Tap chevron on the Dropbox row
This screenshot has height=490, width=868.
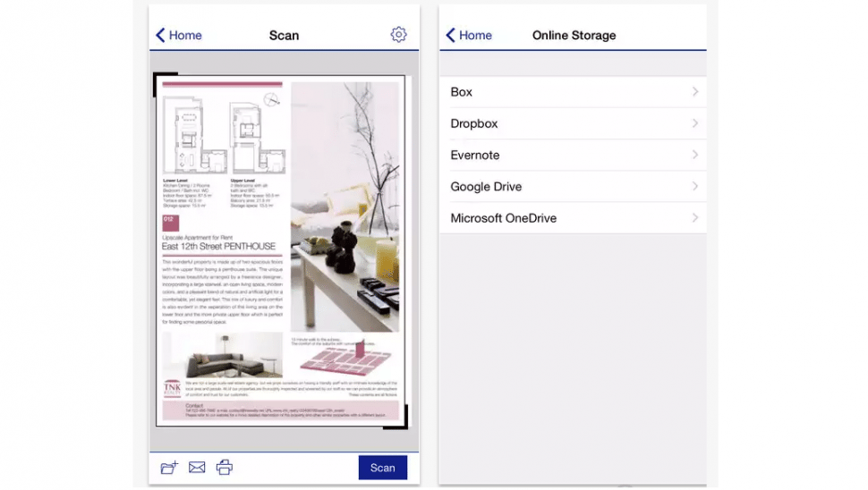[x=695, y=123]
